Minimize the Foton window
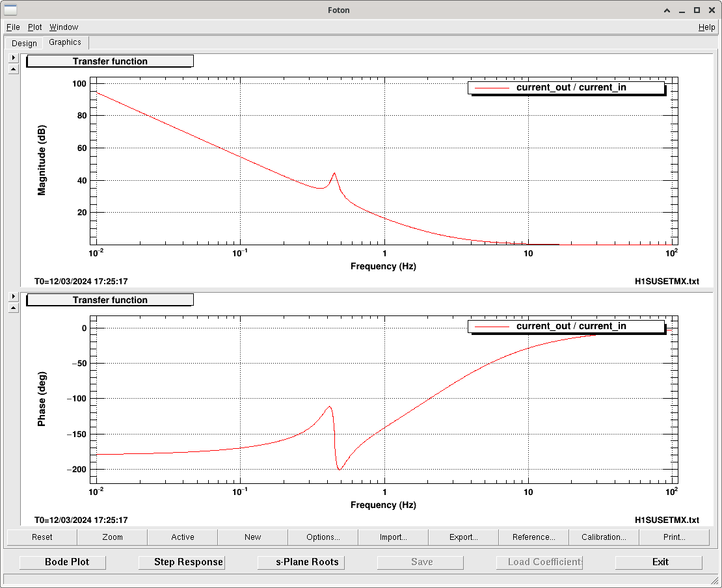The height and width of the screenshot is (588, 722). click(682, 10)
